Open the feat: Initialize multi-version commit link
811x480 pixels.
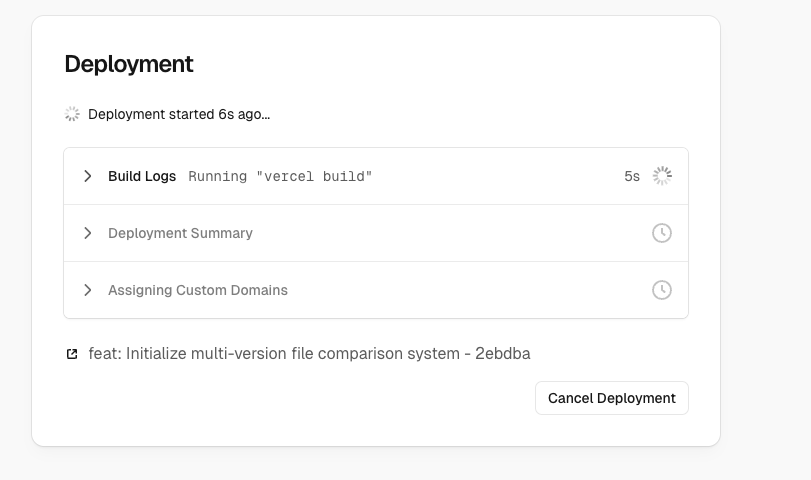(x=270, y=354)
